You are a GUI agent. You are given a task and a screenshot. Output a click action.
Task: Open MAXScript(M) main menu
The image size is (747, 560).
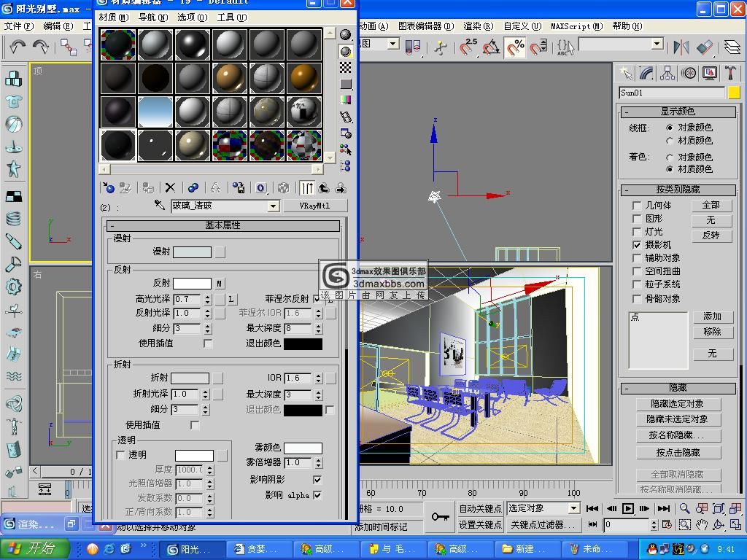(x=577, y=26)
